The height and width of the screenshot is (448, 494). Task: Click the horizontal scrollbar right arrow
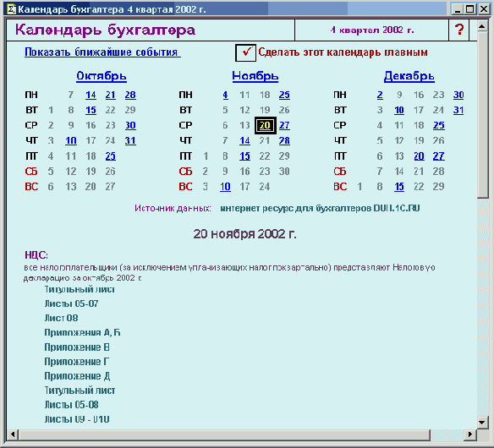coord(470,434)
